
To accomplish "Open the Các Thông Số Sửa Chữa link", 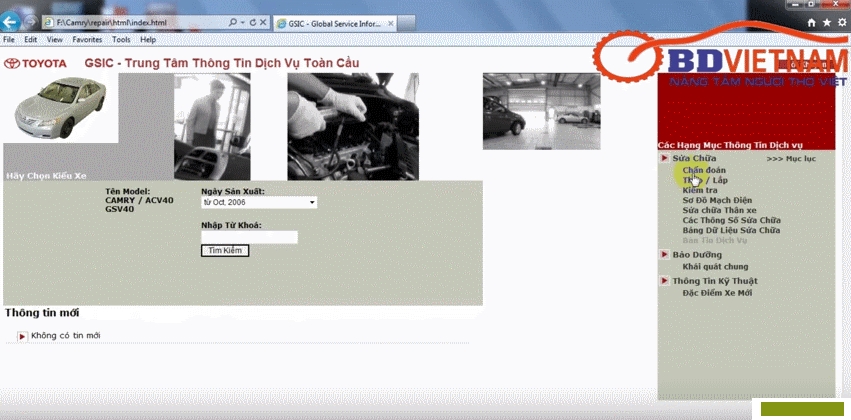I will point(732,220).
